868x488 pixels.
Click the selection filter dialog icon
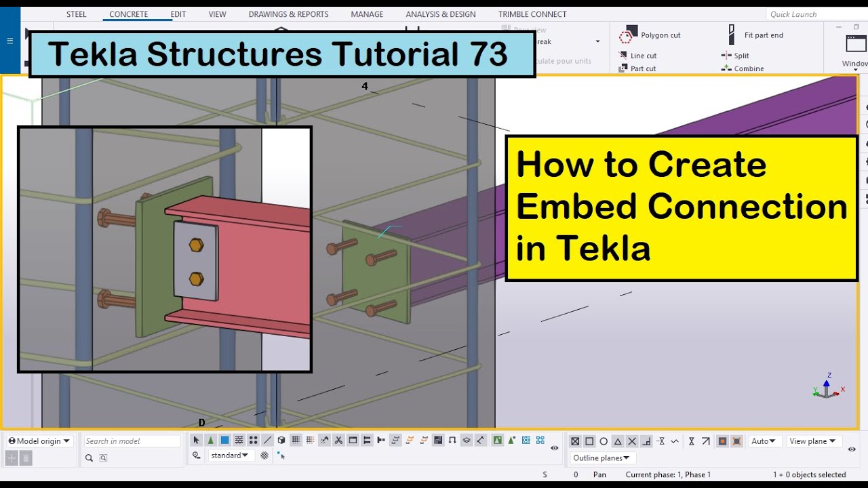(264, 455)
